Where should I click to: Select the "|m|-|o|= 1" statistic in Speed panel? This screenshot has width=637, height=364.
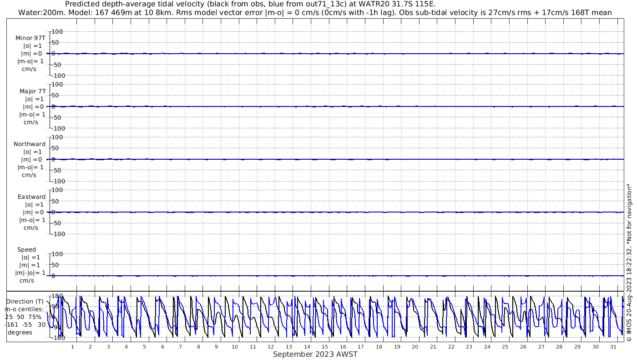[30, 273]
